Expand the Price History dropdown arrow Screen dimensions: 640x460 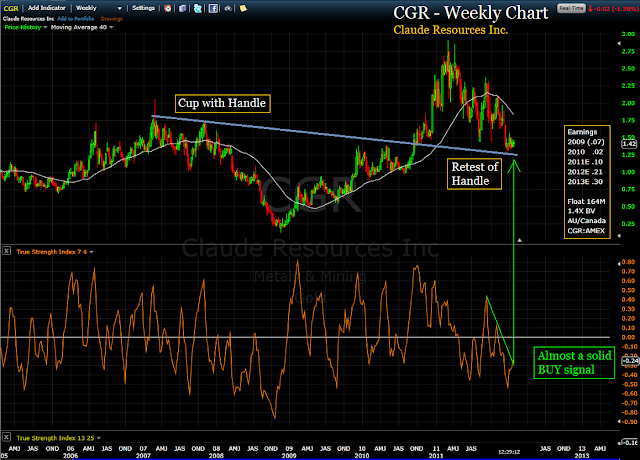(x=45, y=27)
